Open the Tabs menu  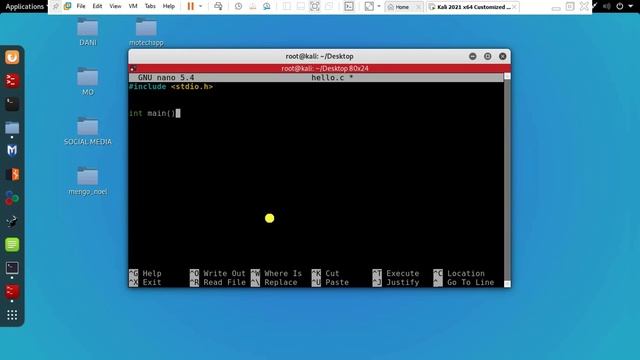(x=150, y=7)
